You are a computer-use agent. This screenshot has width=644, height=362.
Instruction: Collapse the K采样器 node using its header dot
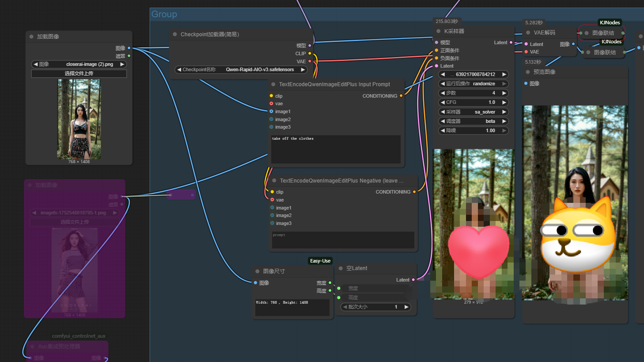click(438, 31)
